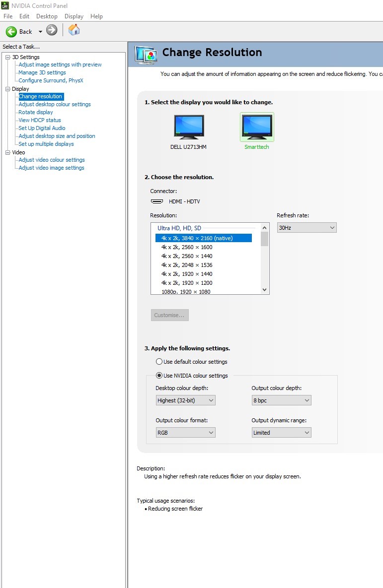Click the Ultra HD, HD, SD group header

(179, 228)
